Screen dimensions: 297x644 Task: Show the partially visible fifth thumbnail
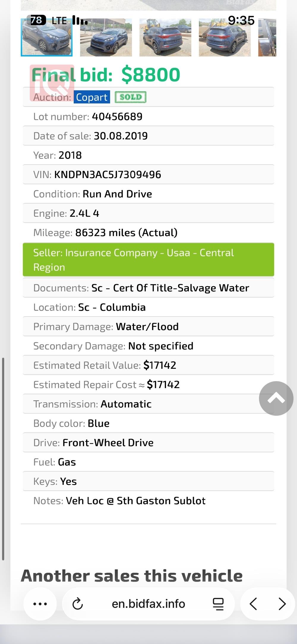pyautogui.click(x=267, y=37)
